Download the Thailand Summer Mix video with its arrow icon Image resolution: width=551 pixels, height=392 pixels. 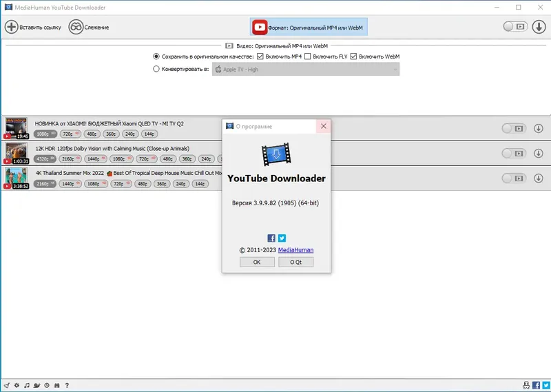click(539, 178)
